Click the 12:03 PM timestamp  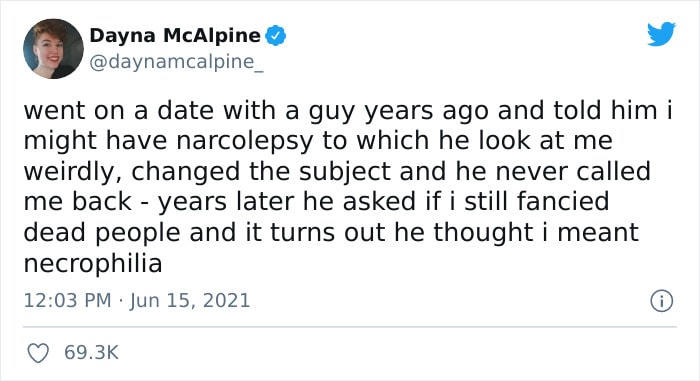tap(67, 300)
